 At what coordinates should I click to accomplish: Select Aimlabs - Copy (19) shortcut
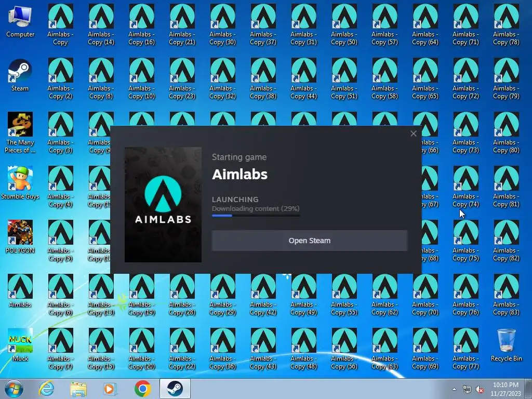pos(141,295)
